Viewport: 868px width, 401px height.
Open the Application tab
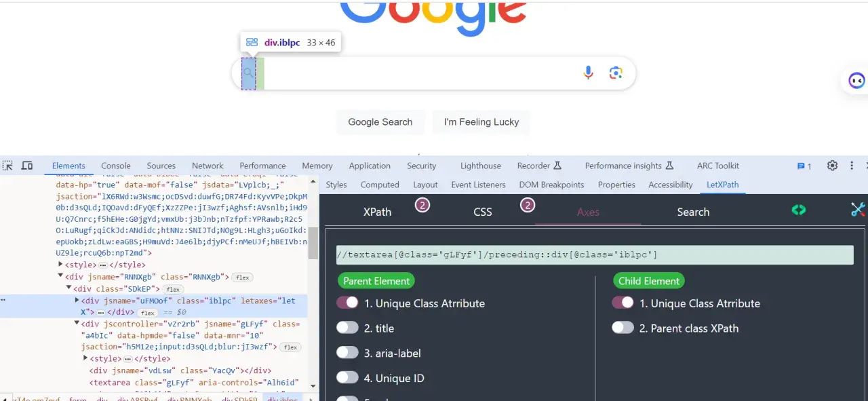(x=370, y=166)
